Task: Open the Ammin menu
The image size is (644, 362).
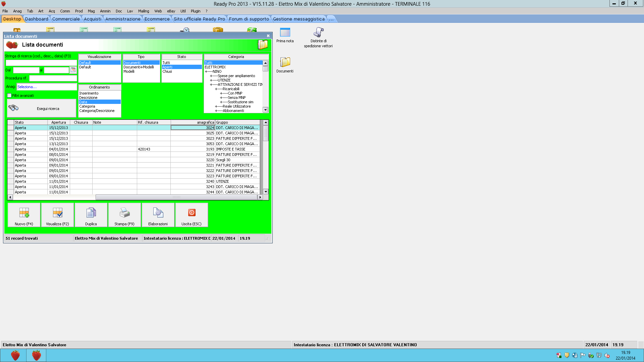Action: (x=105, y=11)
